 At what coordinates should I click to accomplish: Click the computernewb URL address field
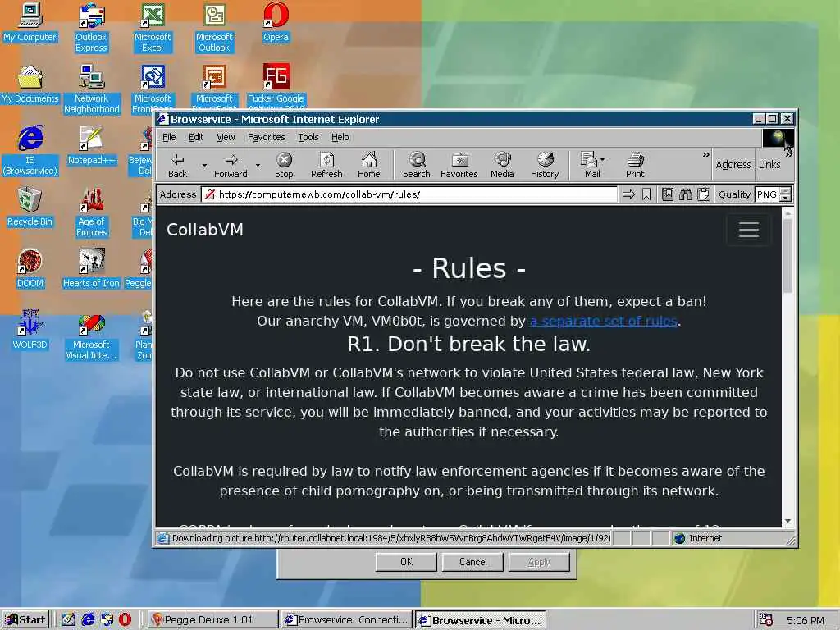tap(409, 194)
